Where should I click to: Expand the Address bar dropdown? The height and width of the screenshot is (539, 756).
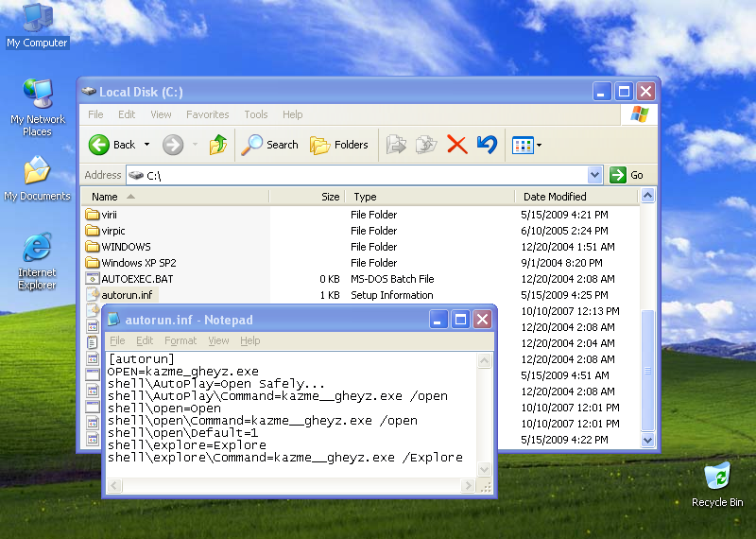(595, 175)
